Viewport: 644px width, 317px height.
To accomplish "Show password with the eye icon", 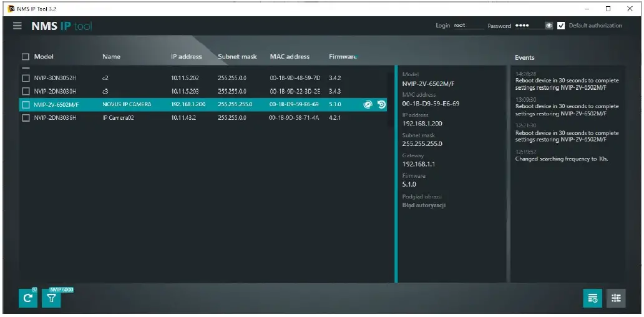I will coord(549,26).
